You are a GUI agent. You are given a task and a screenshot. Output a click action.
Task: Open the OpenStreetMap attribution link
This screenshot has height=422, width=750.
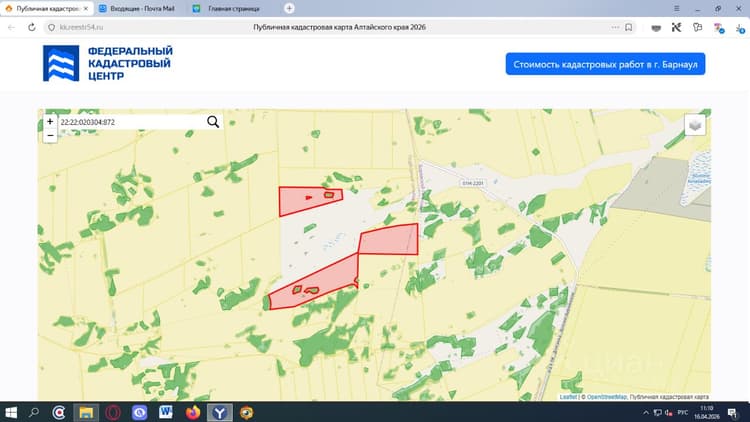coord(606,397)
